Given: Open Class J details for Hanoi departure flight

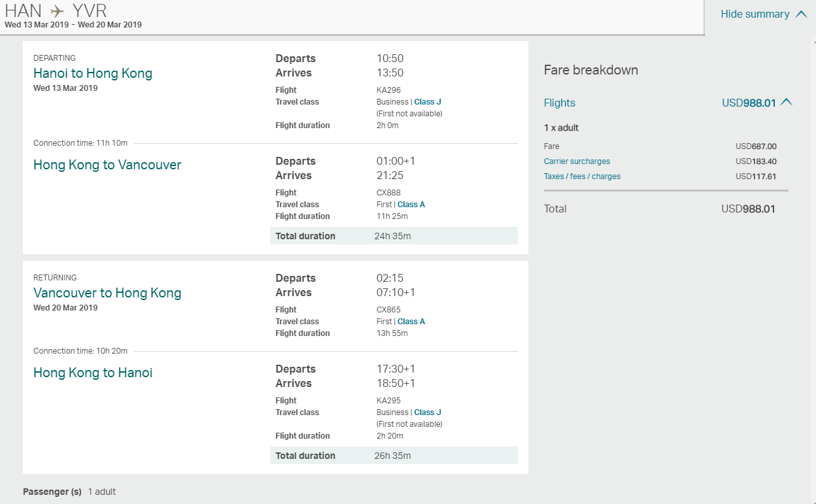Looking at the screenshot, I should click(x=428, y=102).
